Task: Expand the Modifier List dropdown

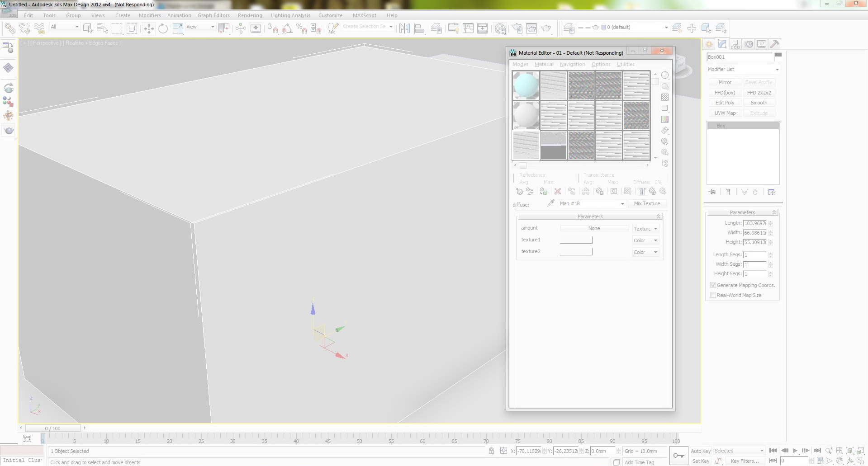Action: [x=744, y=69]
